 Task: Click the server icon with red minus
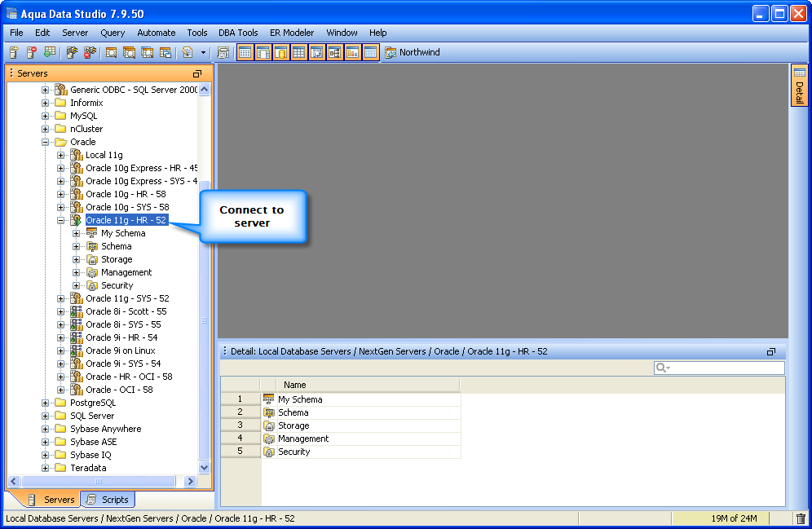(32, 52)
